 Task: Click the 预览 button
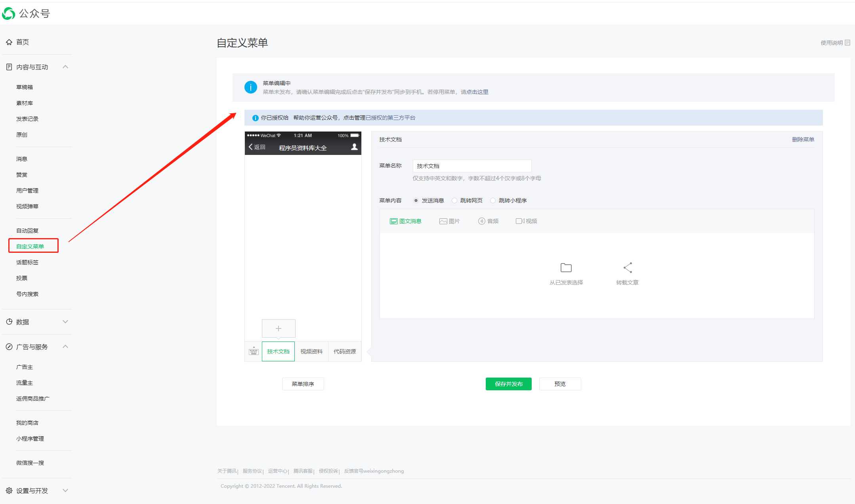coord(560,384)
